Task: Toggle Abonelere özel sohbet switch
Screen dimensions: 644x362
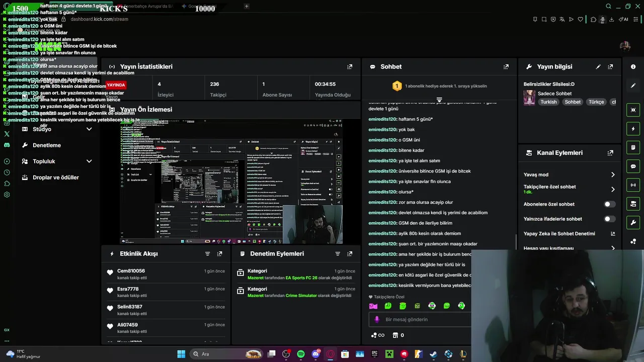Action: point(609,204)
